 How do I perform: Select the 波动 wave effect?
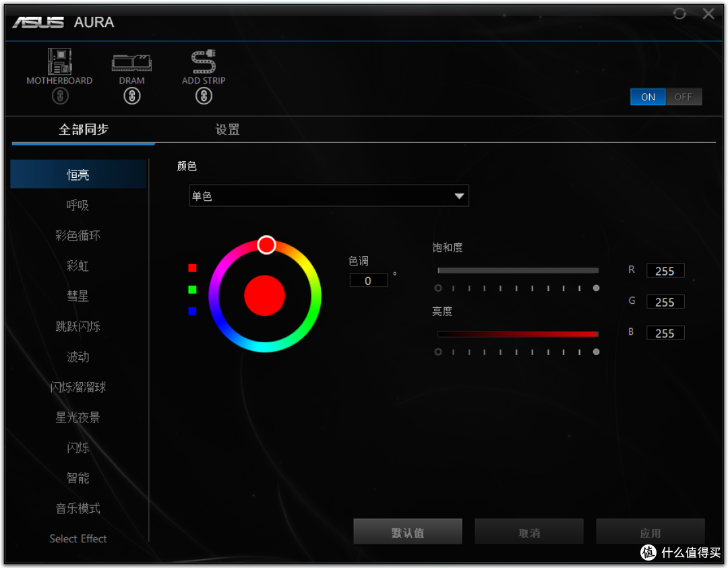click(x=78, y=357)
